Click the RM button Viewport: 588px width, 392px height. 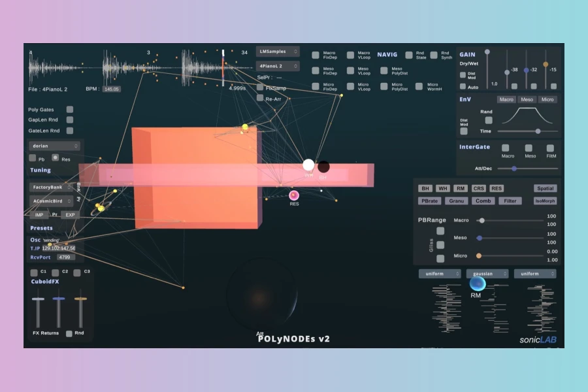[x=461, y=188]
